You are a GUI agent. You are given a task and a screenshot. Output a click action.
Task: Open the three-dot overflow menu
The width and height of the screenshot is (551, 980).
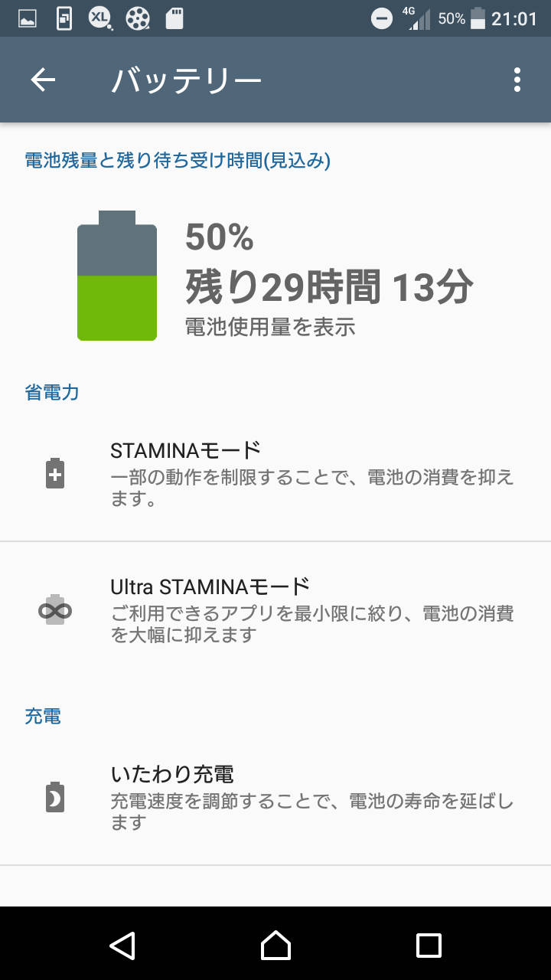click(x=517, y=80)
